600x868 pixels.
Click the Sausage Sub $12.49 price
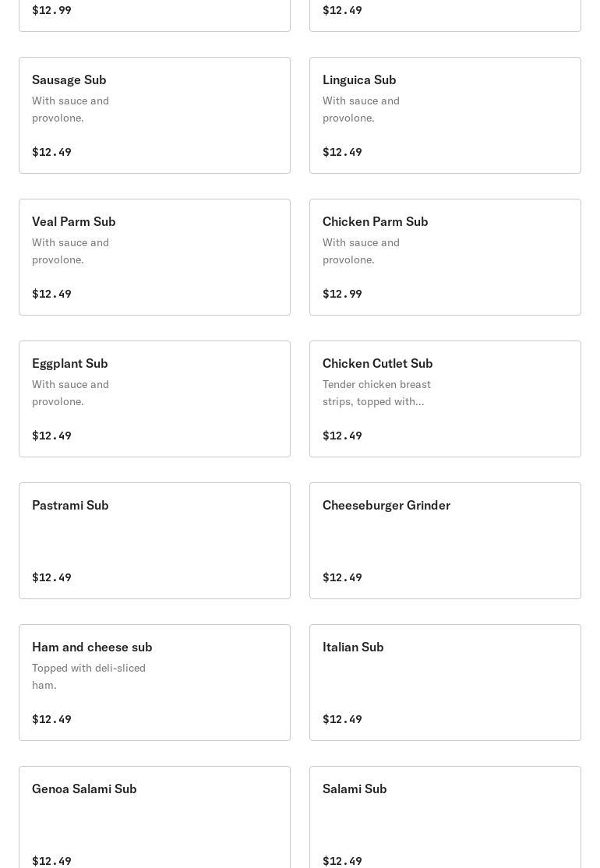click(51, 152)
